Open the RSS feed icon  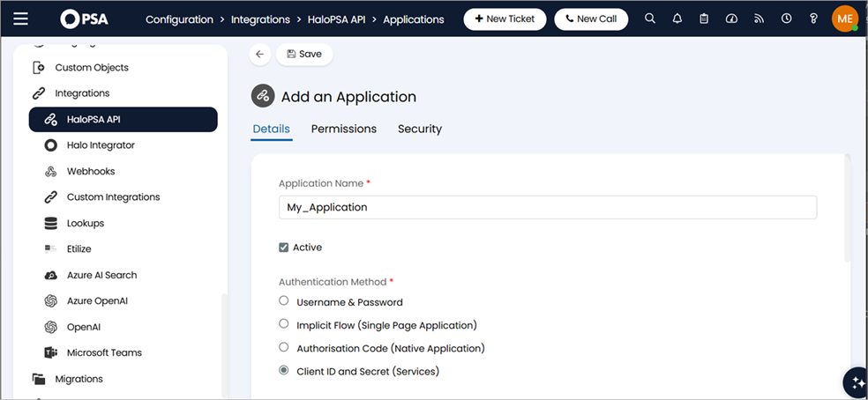pos(759,19)
